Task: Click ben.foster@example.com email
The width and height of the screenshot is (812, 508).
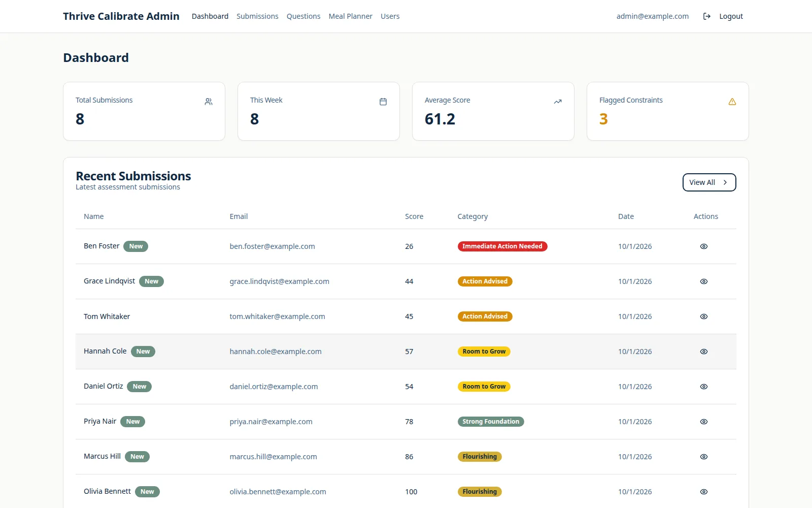Action: 272,246
